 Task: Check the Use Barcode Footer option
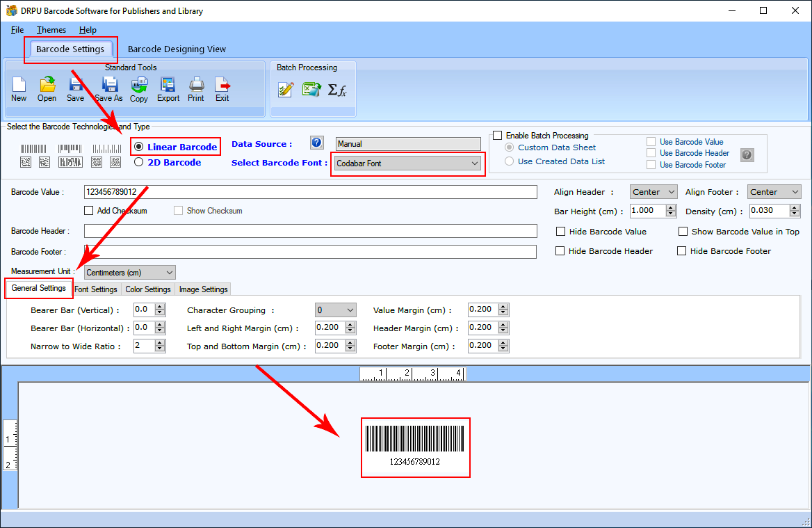click(x=651, y=164)
